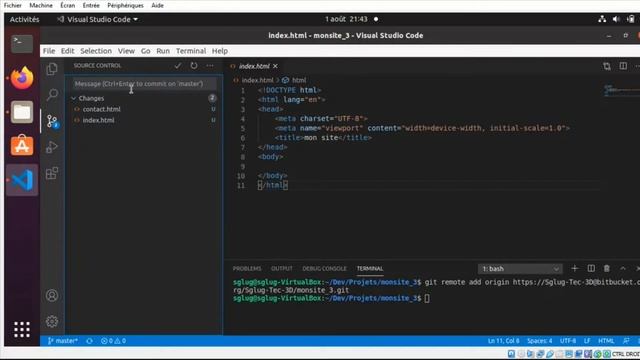The image size is (640, 360).
Task: Open feedback icon in the status bar
Action: 626,341
